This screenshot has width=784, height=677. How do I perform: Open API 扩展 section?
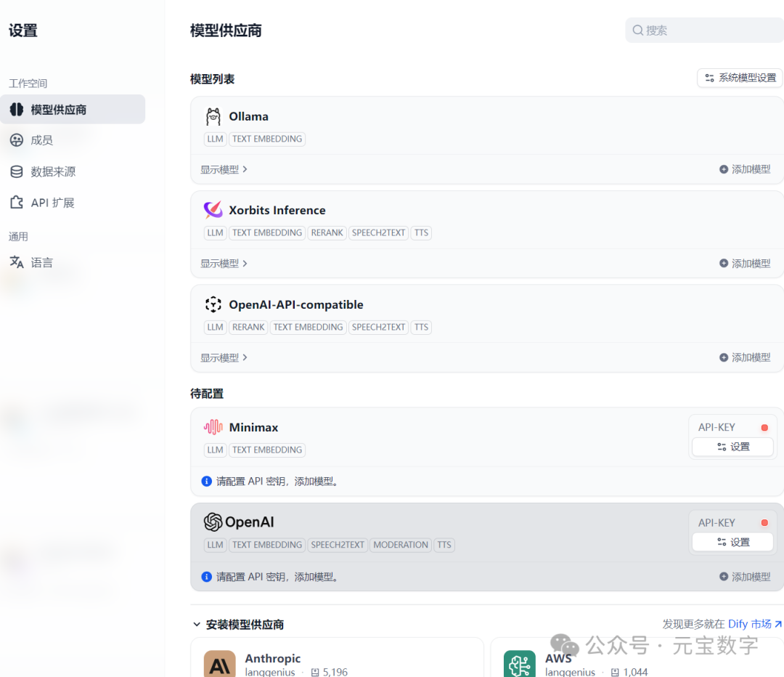(x=52, y=203)
